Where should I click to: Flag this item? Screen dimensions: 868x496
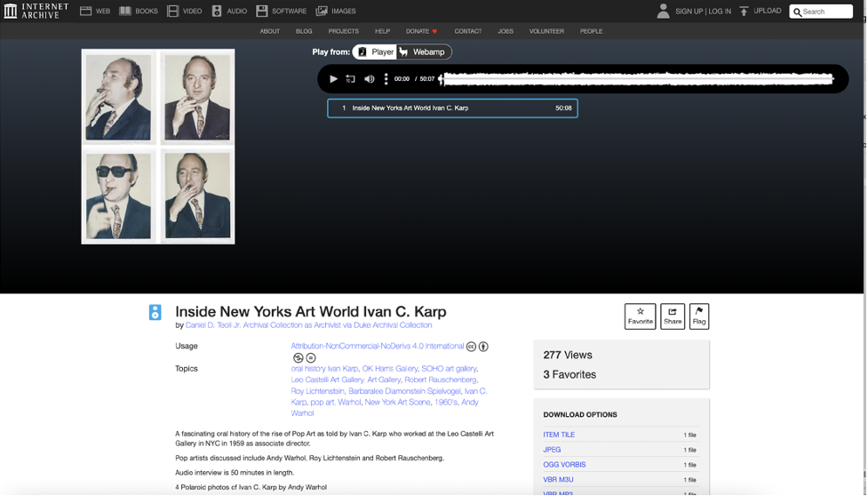[699, 316]
